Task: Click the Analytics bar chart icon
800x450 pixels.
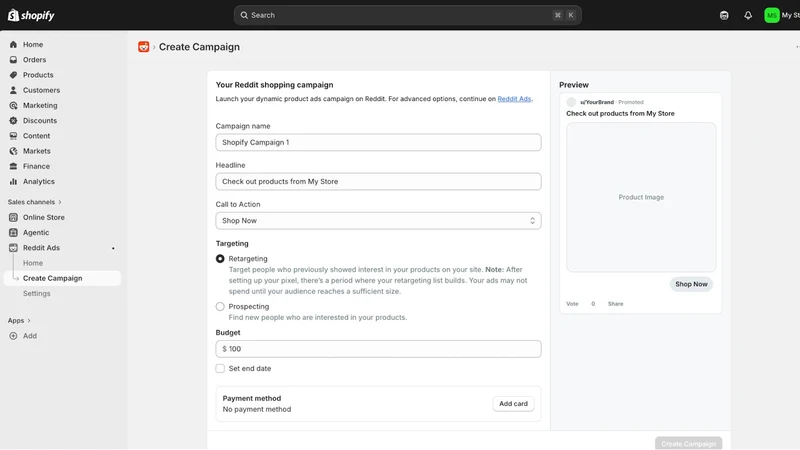Action: tap(13, 182)
